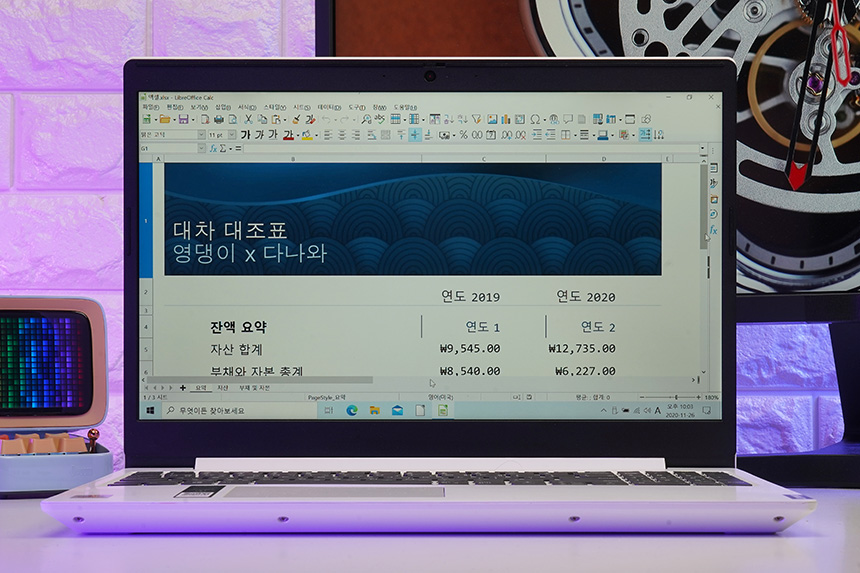Open the Font Size 11 pt dropdown
Screen dimensions: 860x573
231,134
